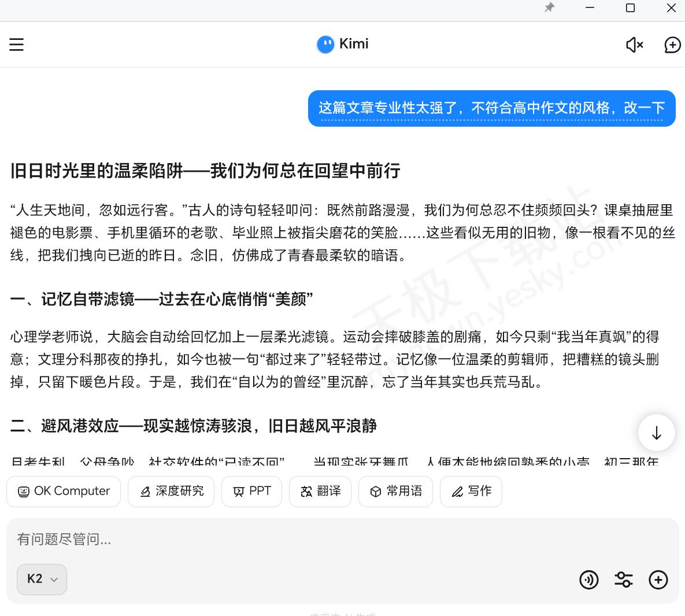Toggle the muted speaker icon
The image size is (685, 616).
pyautogui.click(x=634, y=45)
